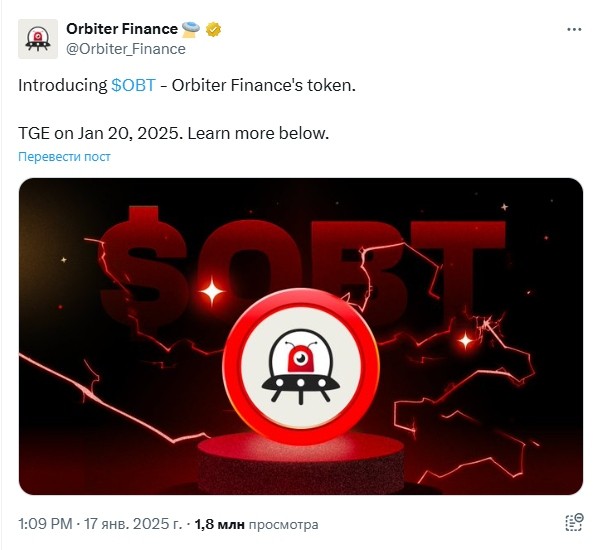
Task: Click the 17 янв. 2025 г. date
Action: coord(133,524)
